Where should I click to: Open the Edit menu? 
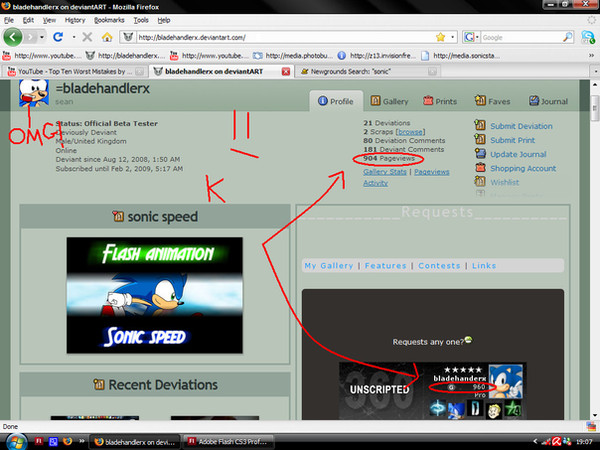(28, 20)
